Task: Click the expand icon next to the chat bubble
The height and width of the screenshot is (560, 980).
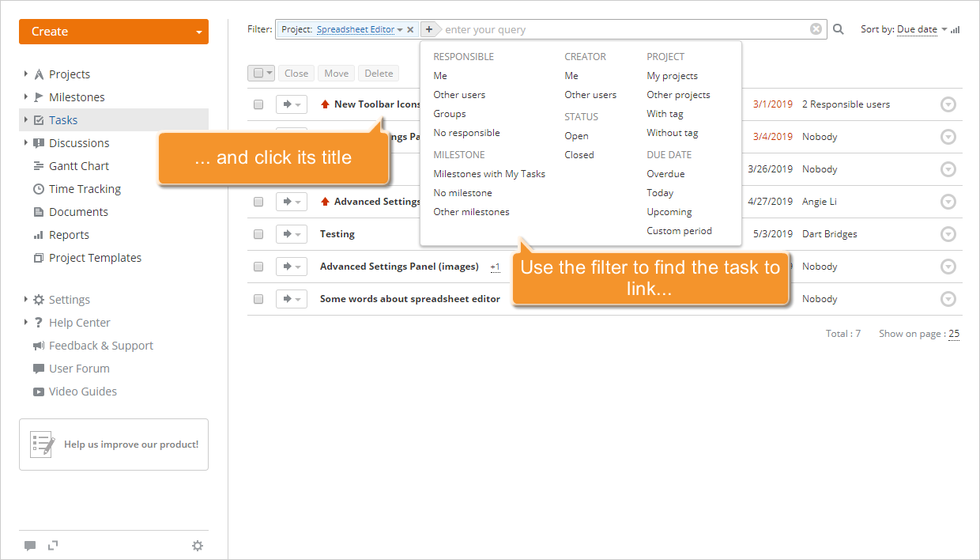Action: [52, 545]
